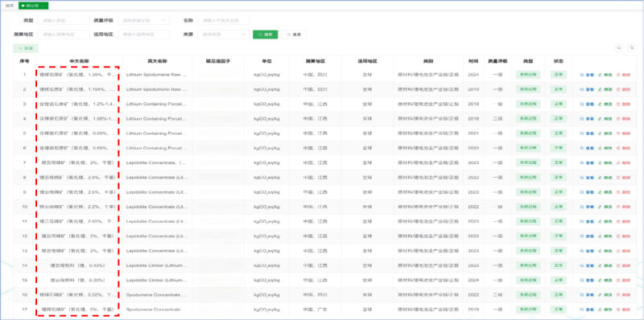Delete row 15 Lepidolite Clinker entry
This screenshot has height=320, width=644.
[623, 281]
